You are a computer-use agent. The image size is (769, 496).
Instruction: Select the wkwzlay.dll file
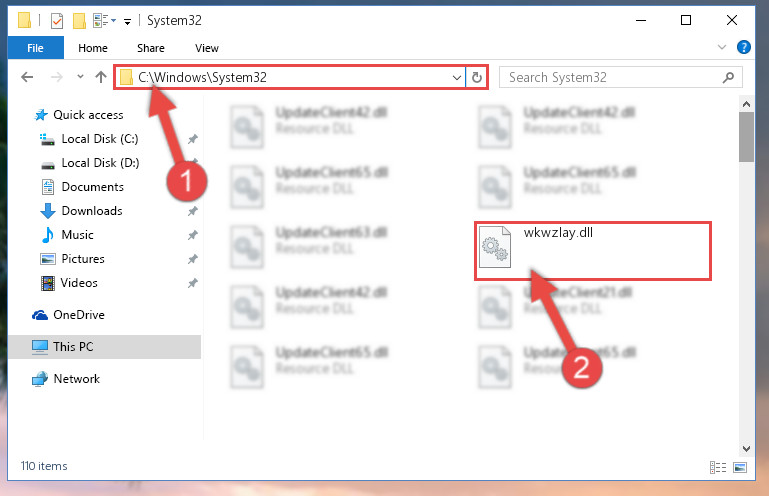[592, 251]
